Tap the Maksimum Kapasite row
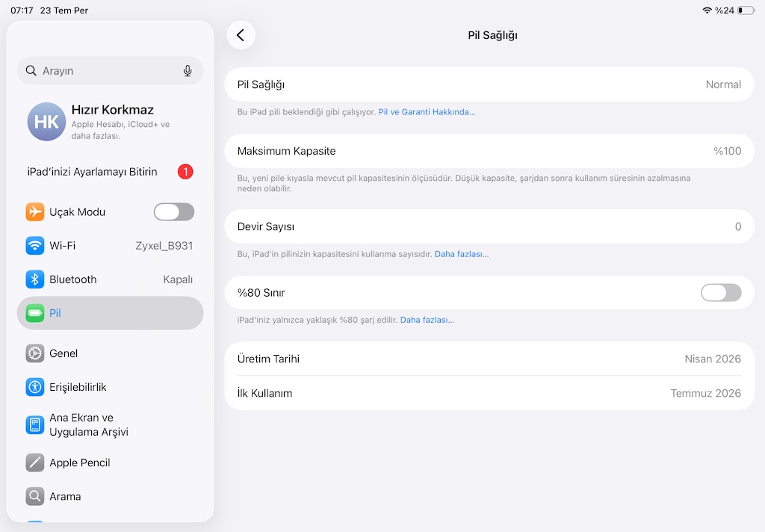The width and height of the screenshot is (765, 532). 489,151
